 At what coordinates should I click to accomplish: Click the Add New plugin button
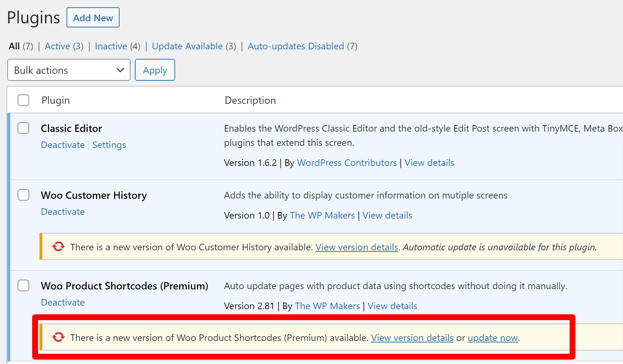pos(93,18)
